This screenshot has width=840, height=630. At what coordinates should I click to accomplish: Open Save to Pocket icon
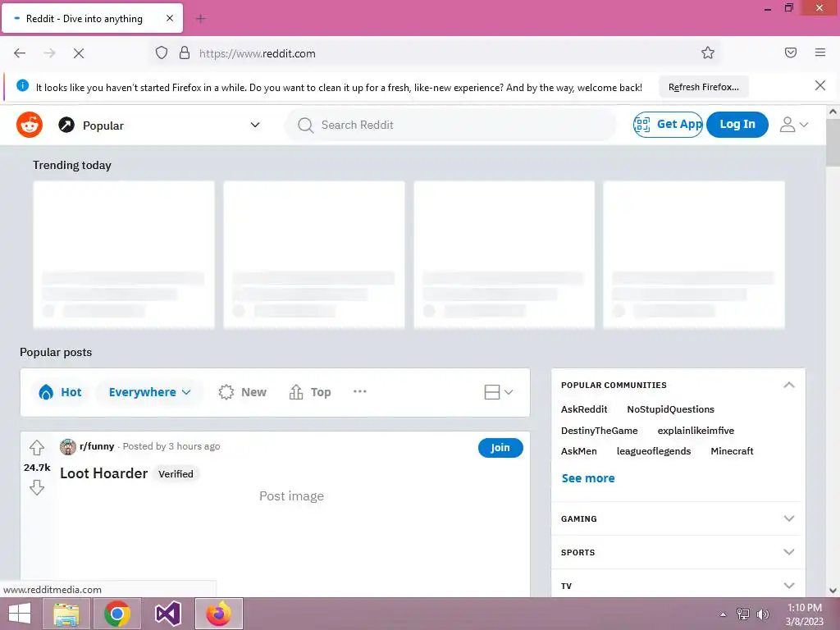click(791, 52)
